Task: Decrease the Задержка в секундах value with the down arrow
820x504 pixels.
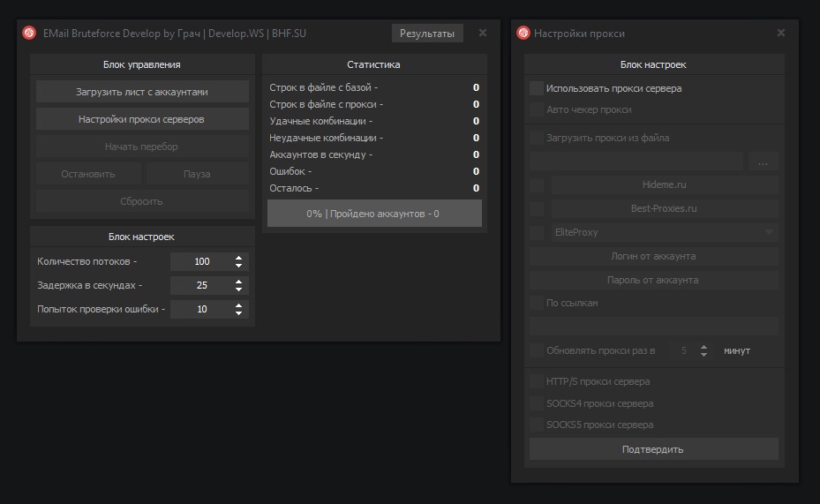Action: tap(239, 290)
